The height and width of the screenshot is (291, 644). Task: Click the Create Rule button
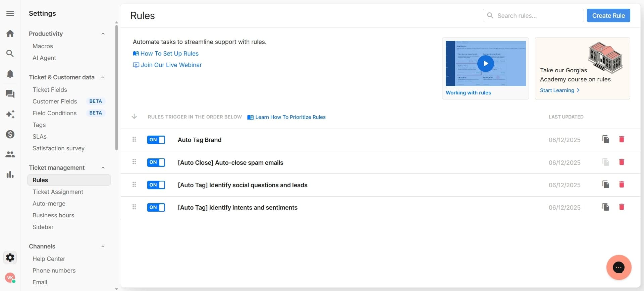pyautogui.click(x=608, y=15)
